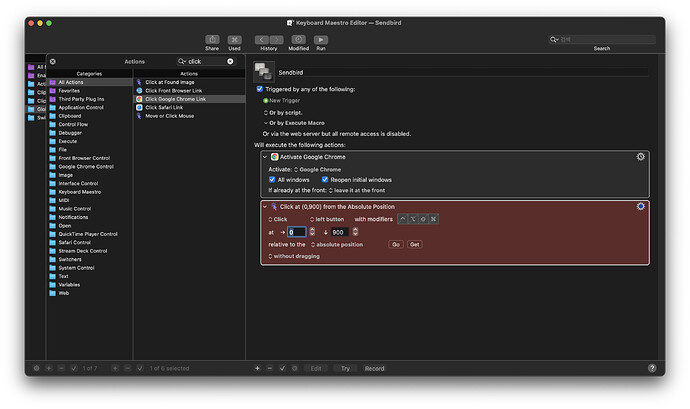Open the 'left button' popup menu
This screenshot has height=409, width=690.
pos(327,219)
